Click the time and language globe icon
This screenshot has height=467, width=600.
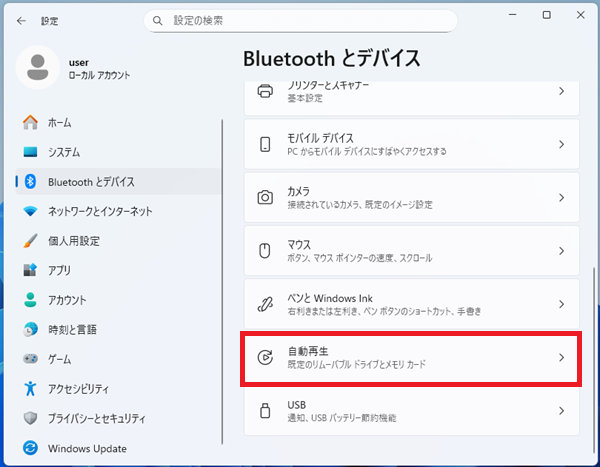30,329
